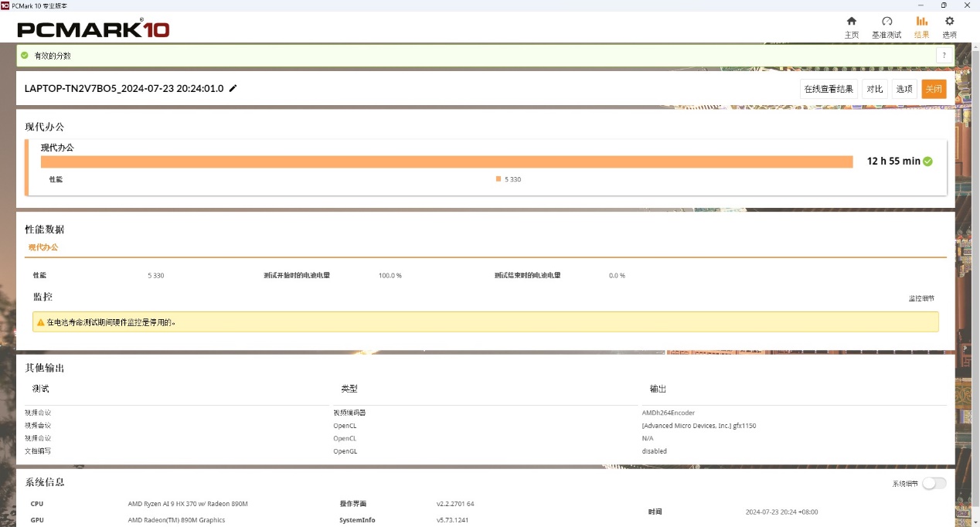Click the green valid-score checkmark icon
Screen dimensions: 980x527
[25, 56]
